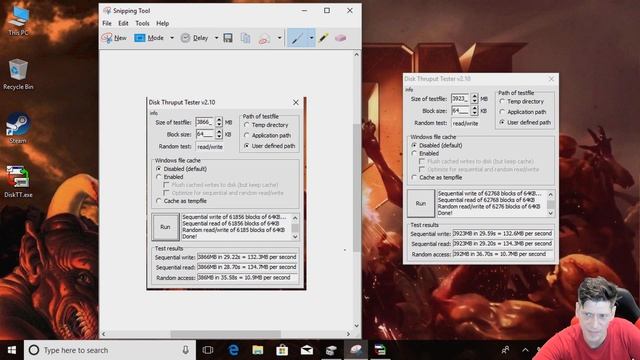The image size is (640, 360).
Task: Click the Mode button in Snipping Tool
Action: coord(149,38)
